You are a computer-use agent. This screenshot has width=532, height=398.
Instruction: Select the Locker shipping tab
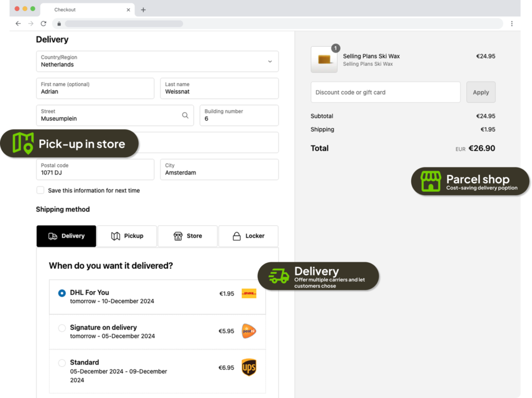[x=248, y=236]
